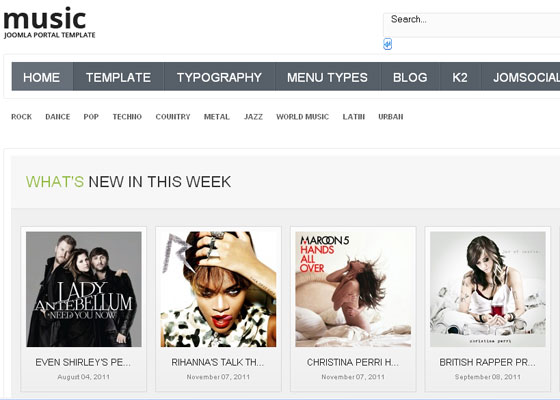The width and height of the screenshot is (560, 400).
Task: Click inside the Search input field
Action: click(x=471, y=25)
